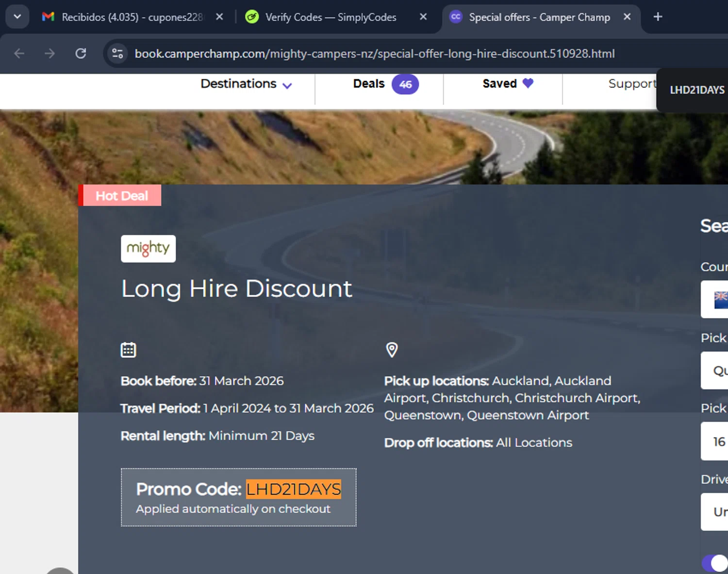
Task: Click the Travel Period date text
Action: [247, 408]
